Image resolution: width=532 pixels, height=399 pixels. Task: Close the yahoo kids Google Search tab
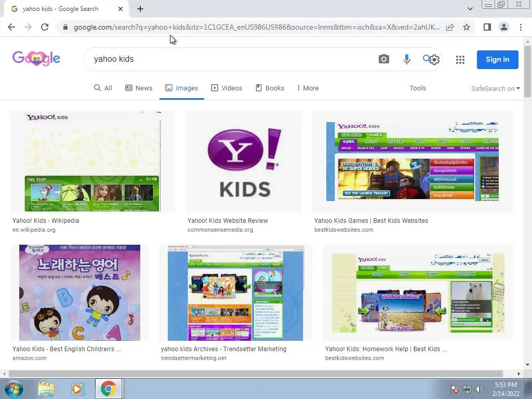point(121,9)
